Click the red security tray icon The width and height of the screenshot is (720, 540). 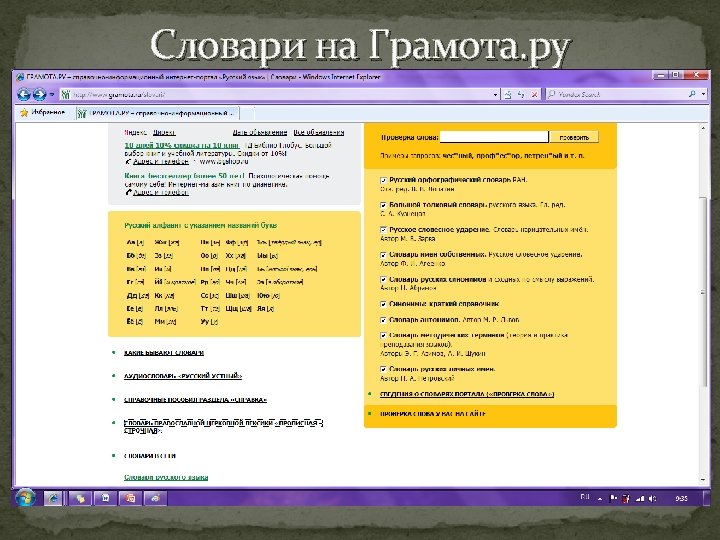[x=626, y=498]
